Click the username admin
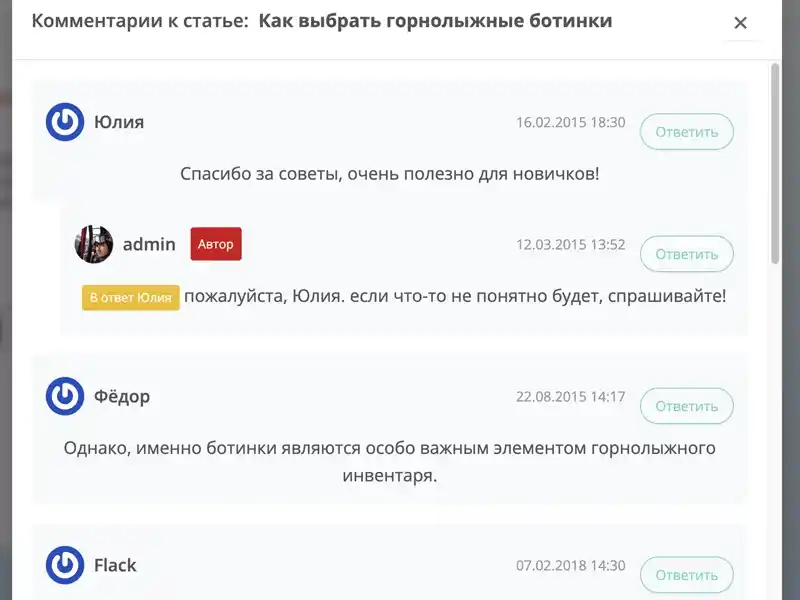The image size is (800, 600). tap(149, 244)
